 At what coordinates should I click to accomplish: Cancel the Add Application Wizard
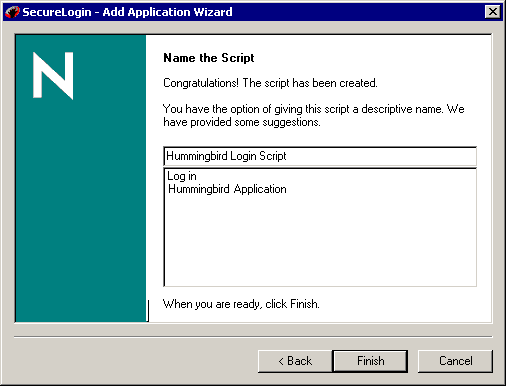point(455,361)
